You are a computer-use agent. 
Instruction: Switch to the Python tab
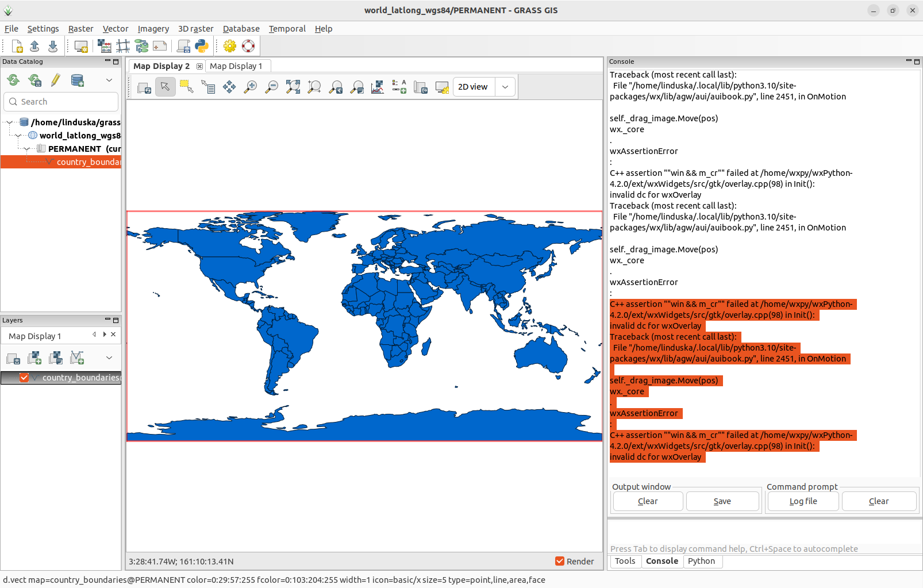701,561
